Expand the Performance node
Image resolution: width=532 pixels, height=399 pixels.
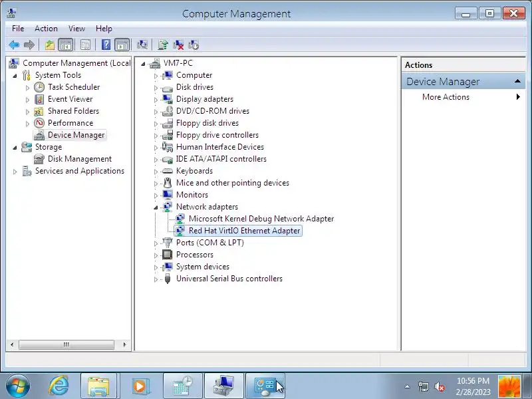click(x=27, y=124)
